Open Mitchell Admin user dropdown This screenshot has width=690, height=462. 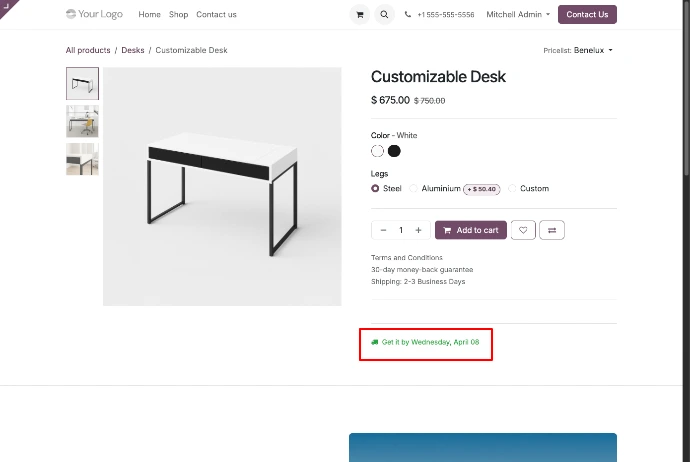point(518,15)
